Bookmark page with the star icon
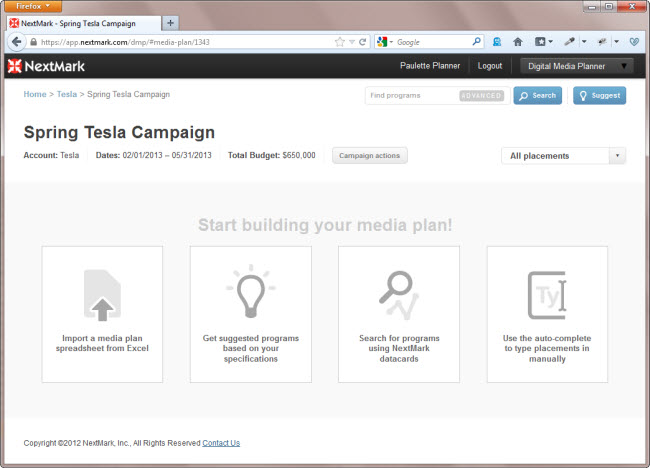This screenshot has width=650, height=468. coord(340,42)
